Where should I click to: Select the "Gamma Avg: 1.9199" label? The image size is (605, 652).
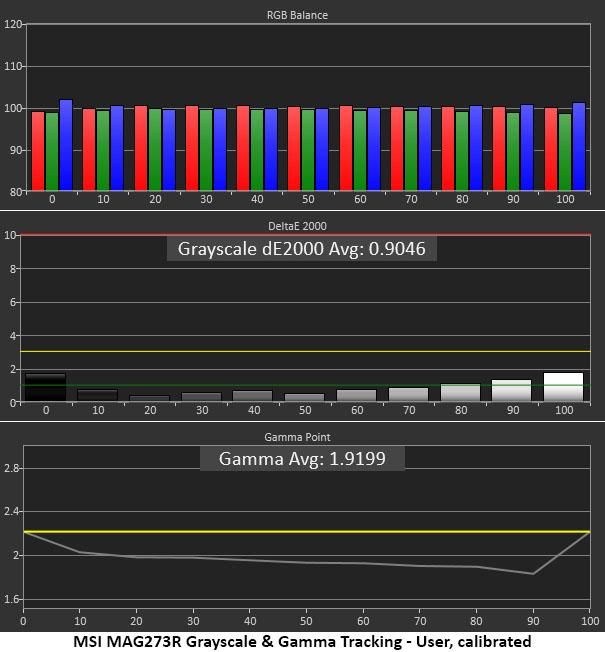coord(302,459)
